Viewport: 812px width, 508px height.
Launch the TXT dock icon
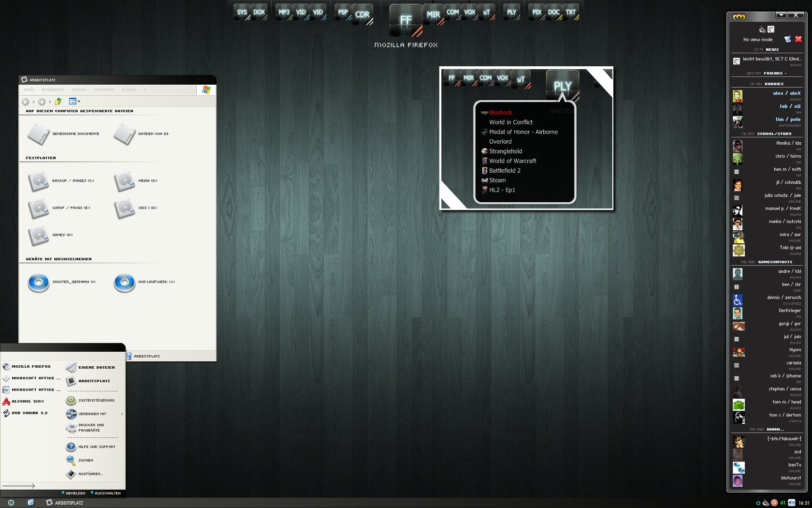click(571, 13)
